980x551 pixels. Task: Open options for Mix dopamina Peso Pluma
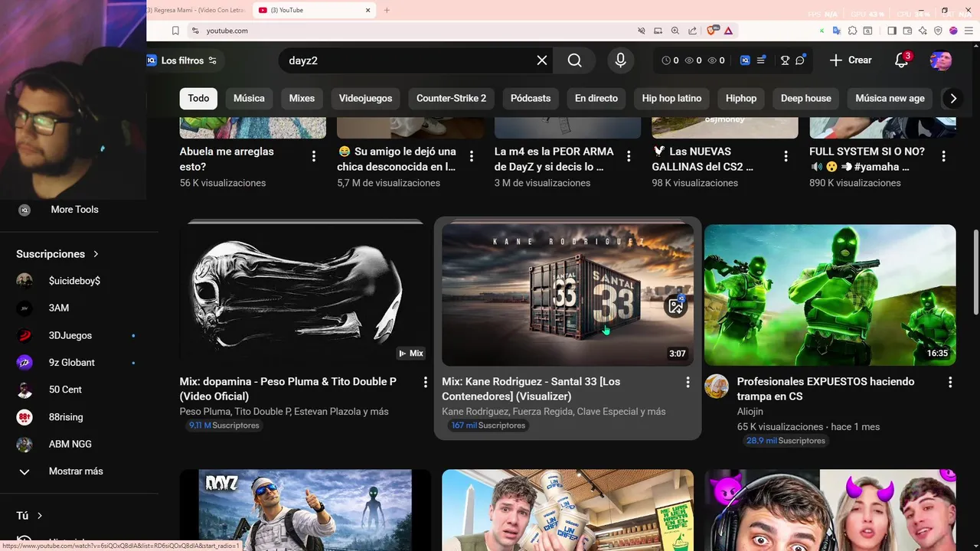(426, 382)
